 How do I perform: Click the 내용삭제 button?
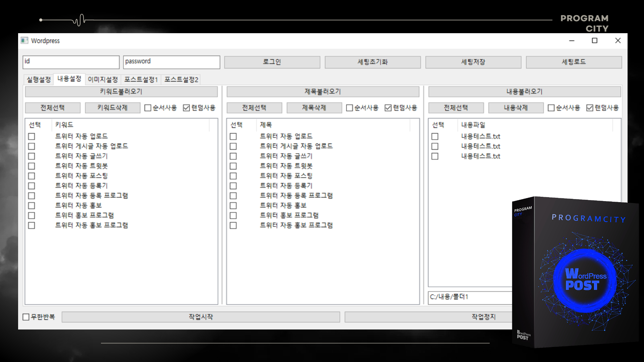coord(516,108)
